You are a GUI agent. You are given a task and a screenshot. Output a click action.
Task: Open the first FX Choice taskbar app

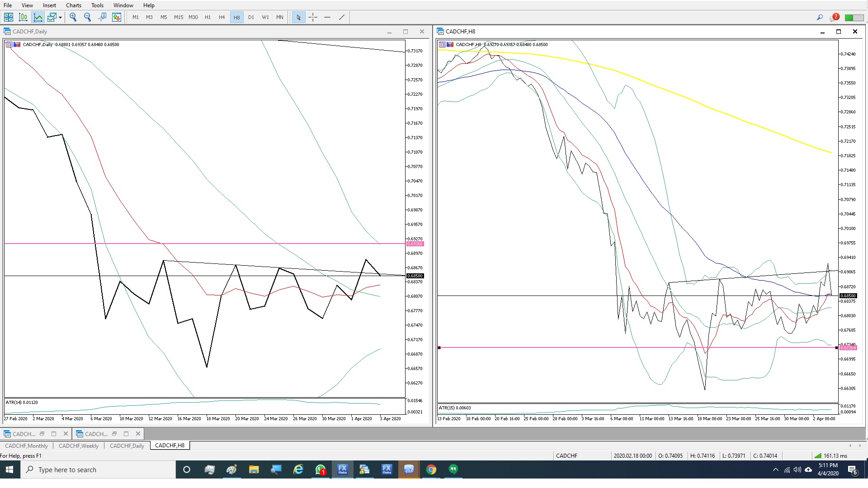[x=343, y=470]
